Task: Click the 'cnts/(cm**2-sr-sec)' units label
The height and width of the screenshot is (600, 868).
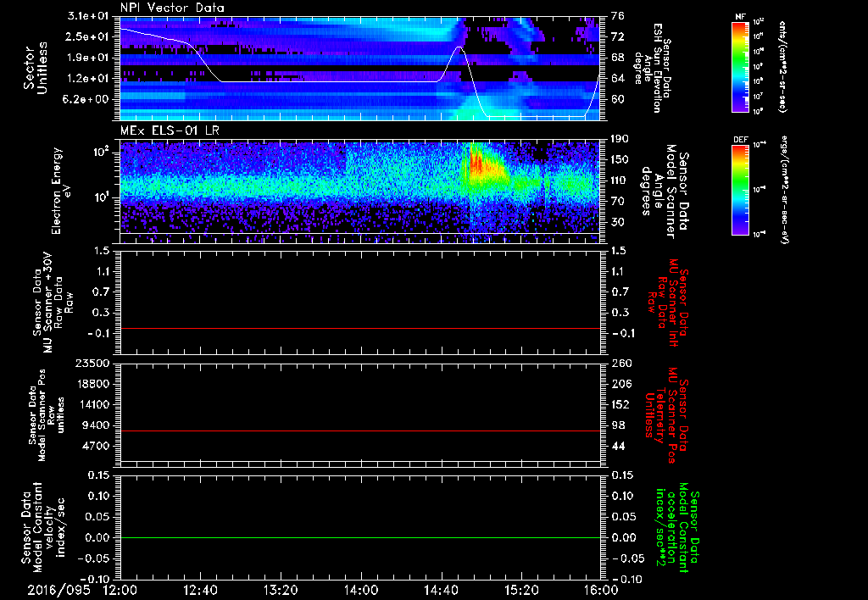Action: [782, 67]
